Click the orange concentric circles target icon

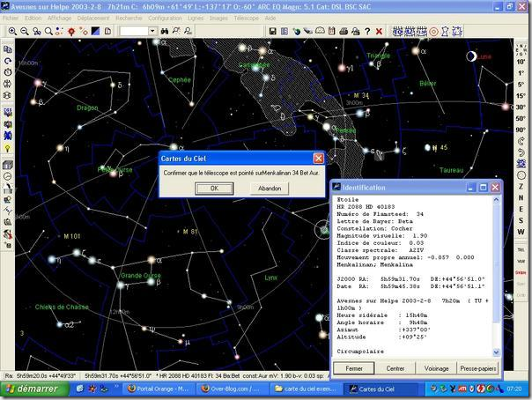(433, 32)
